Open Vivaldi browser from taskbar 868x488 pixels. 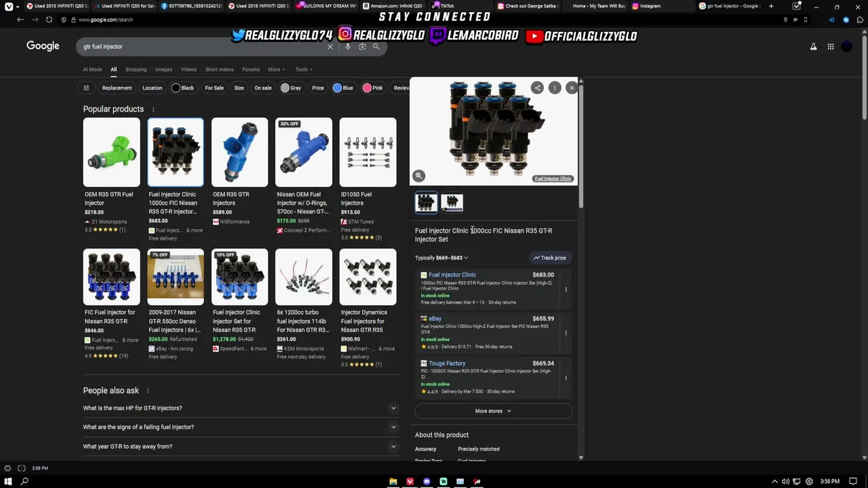coord(410,481)
